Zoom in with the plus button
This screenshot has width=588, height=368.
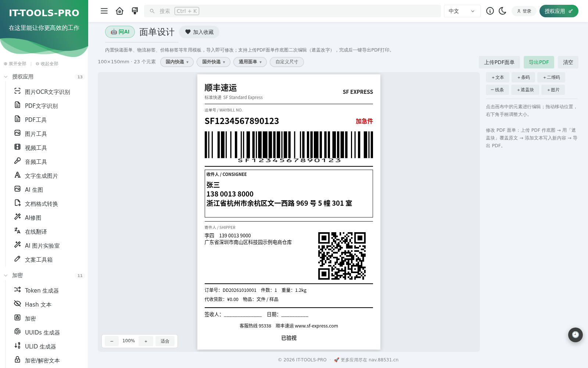click(x=146, y=341)
